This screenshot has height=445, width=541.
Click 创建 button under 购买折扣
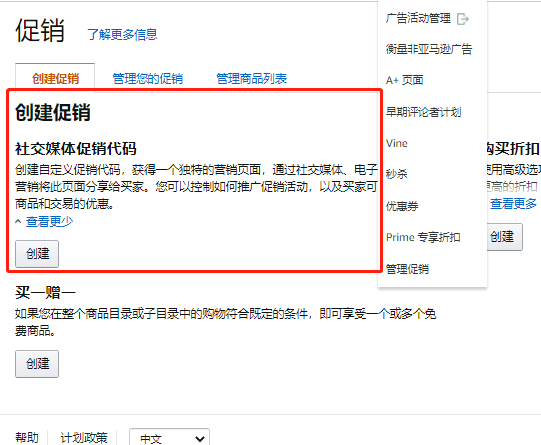tap(504, 237)
